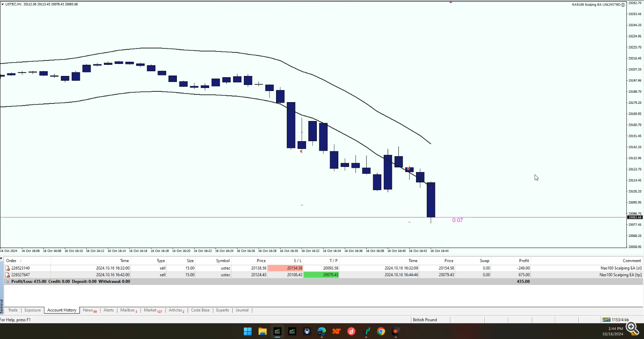644x339 pixels.
Task: Click the comment 'Nas100 Scalping EA [tp]'
Action: tap(620, 275)
